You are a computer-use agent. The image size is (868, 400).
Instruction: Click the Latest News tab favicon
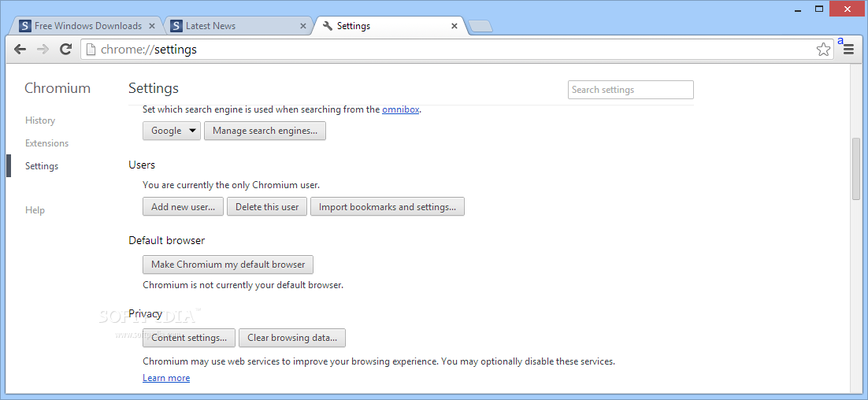[x=176, y=26]
